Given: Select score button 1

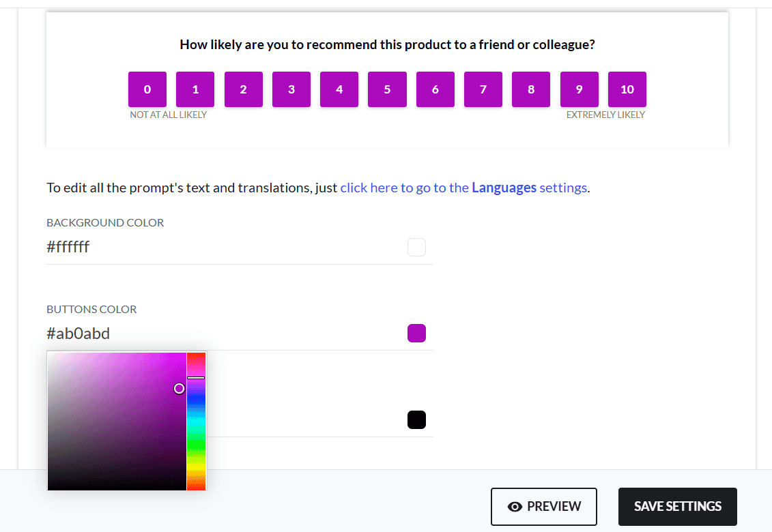Looking at the screenshot, I should (195, 89).
